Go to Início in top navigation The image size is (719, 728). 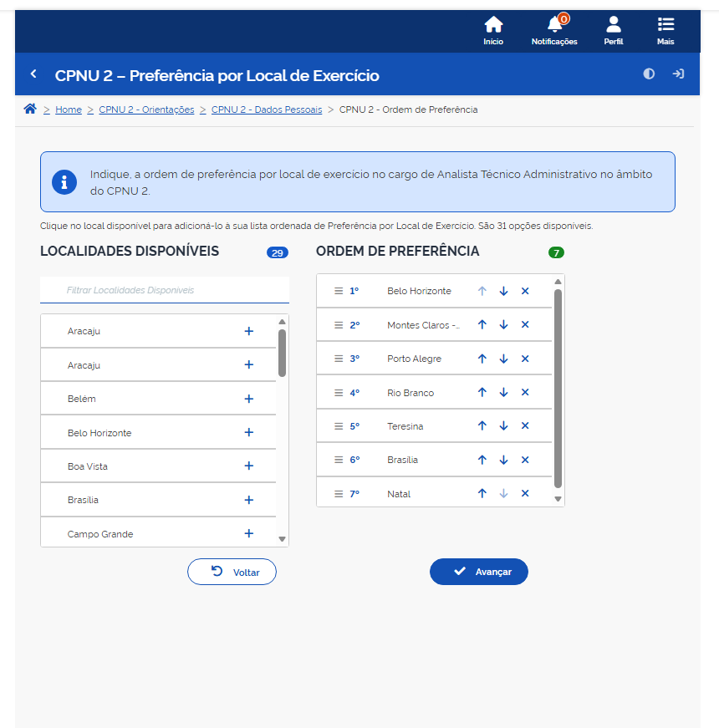[x=493, y=31]
